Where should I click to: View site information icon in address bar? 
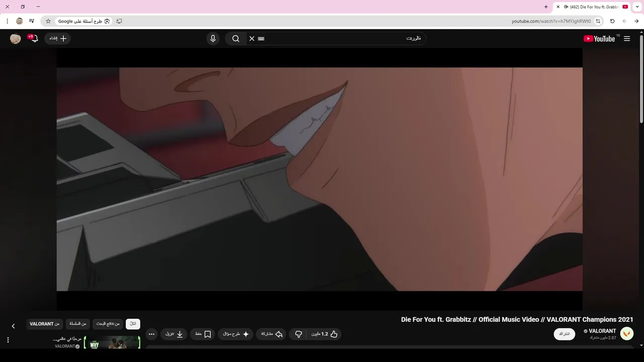click(x=598, y=21)
